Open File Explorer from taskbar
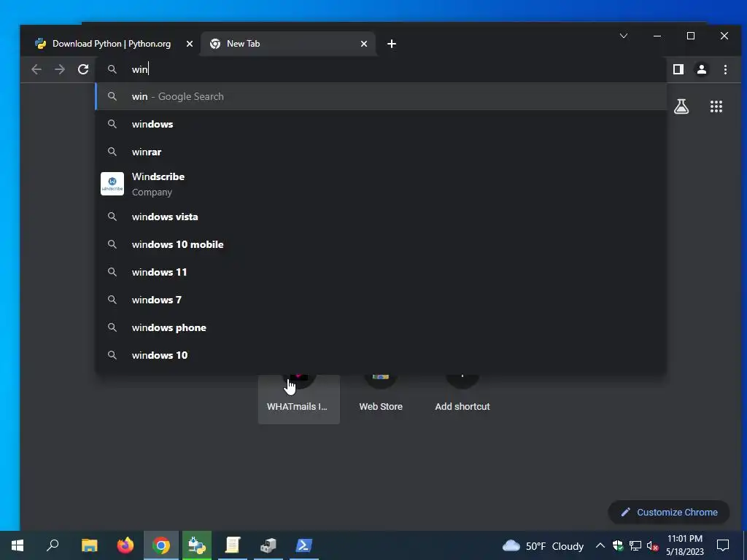 pyautogui.click(x=89, y=545)
